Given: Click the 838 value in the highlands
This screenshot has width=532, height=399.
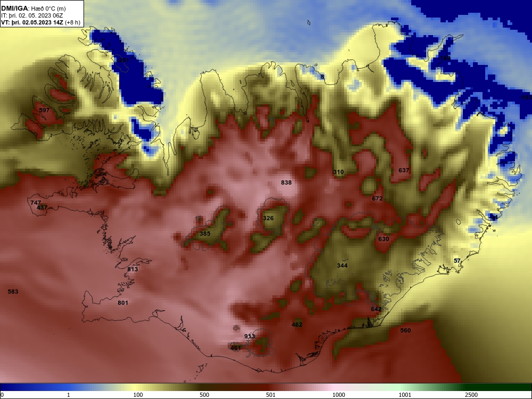Looking at the screenshot, I should point(286,182).
